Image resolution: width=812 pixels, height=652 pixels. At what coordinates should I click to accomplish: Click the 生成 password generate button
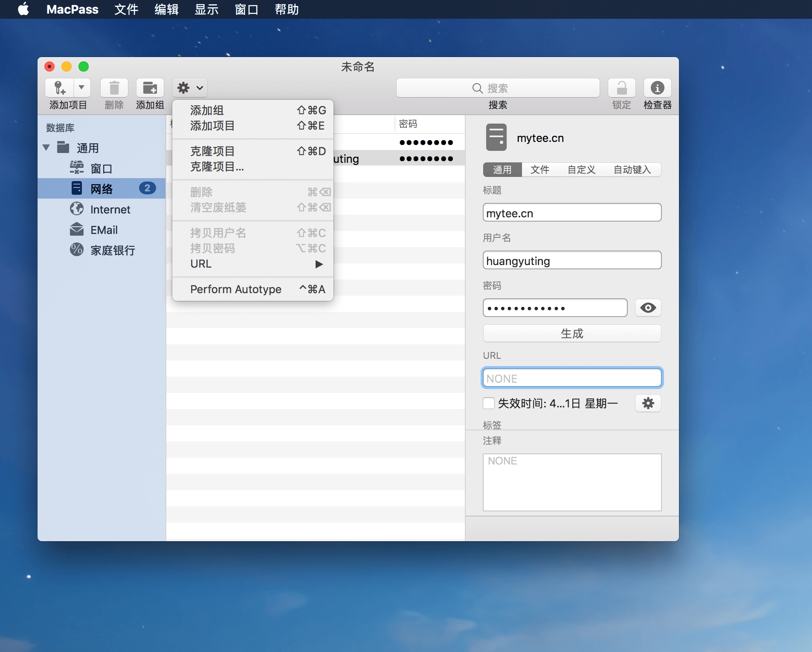(x=572, y=333)
